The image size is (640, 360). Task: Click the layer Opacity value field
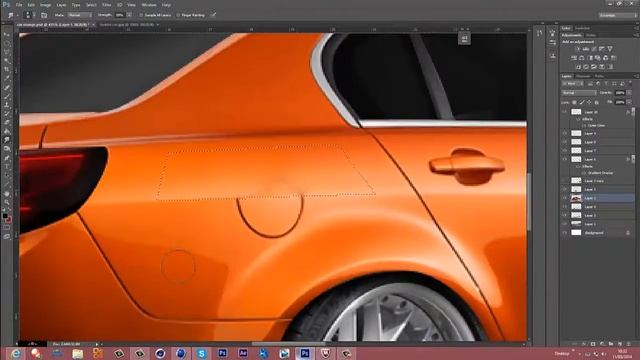tap(620, 93)
